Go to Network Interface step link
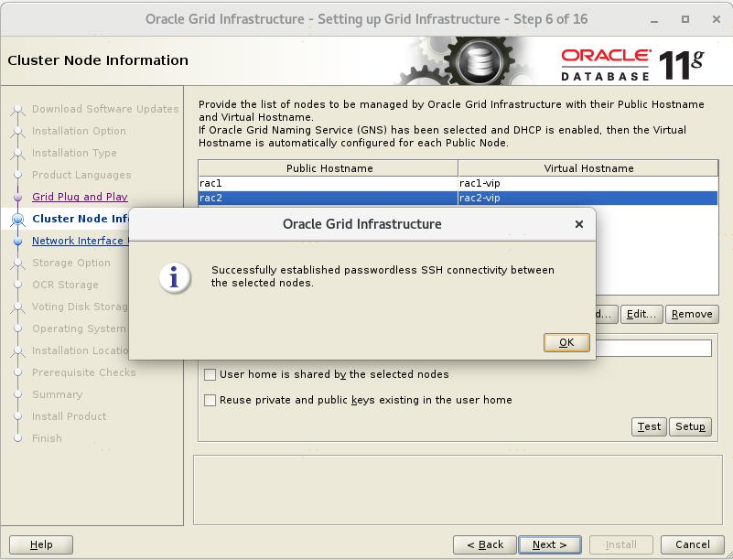 (78, 241)
